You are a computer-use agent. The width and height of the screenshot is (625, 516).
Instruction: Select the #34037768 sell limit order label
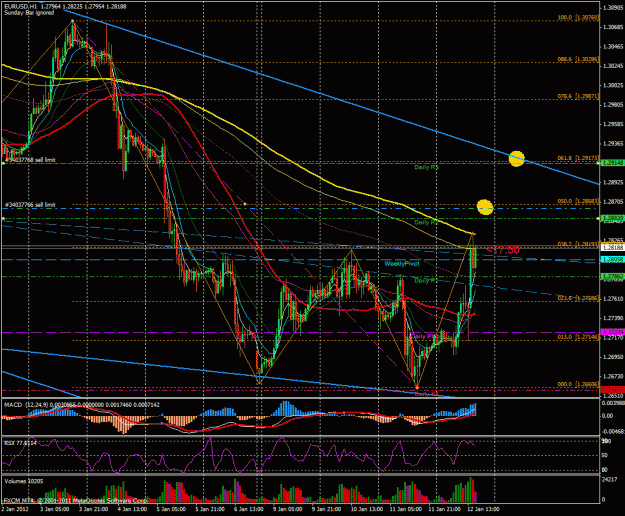point(30,160)
